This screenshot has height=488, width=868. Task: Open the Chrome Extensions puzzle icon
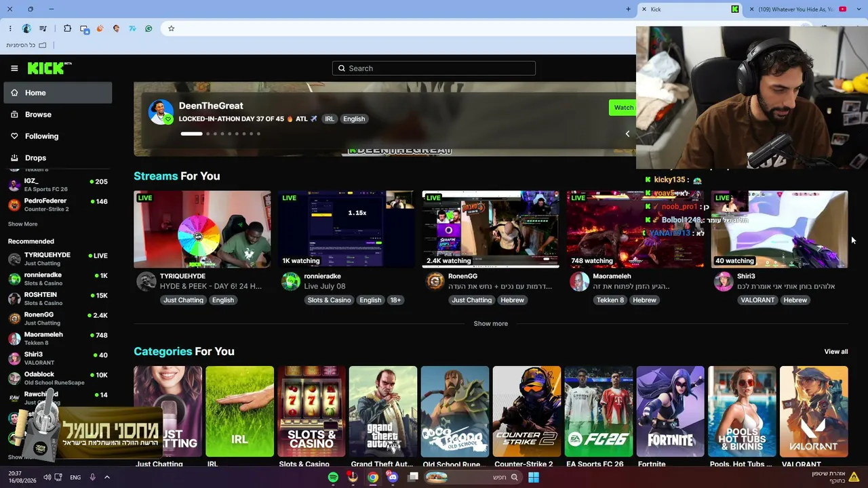coord(67,28)
